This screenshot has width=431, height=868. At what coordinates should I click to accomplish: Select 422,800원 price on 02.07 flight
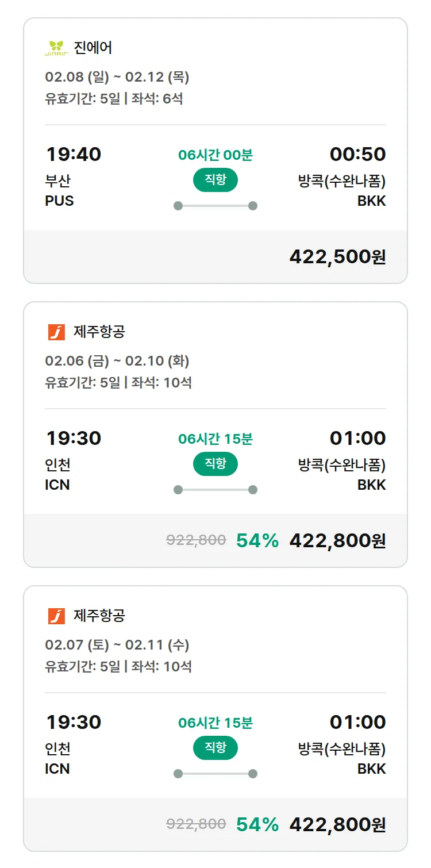(x=337, y=825)
